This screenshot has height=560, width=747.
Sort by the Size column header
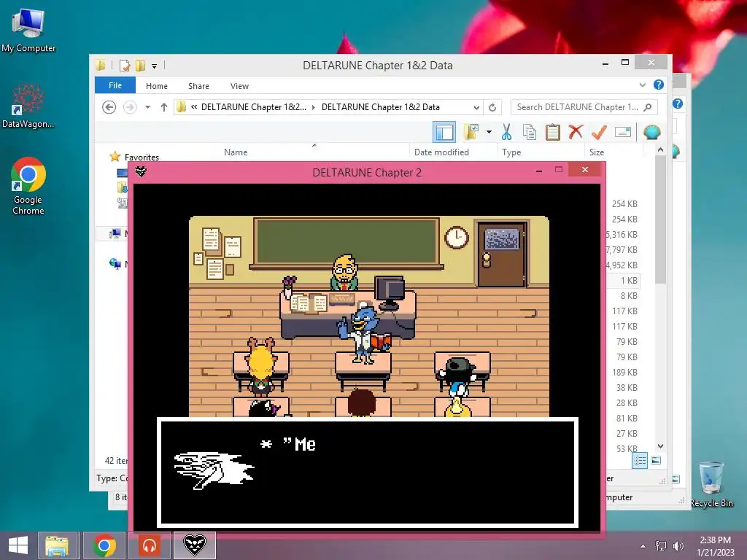[x=597, y=152]
